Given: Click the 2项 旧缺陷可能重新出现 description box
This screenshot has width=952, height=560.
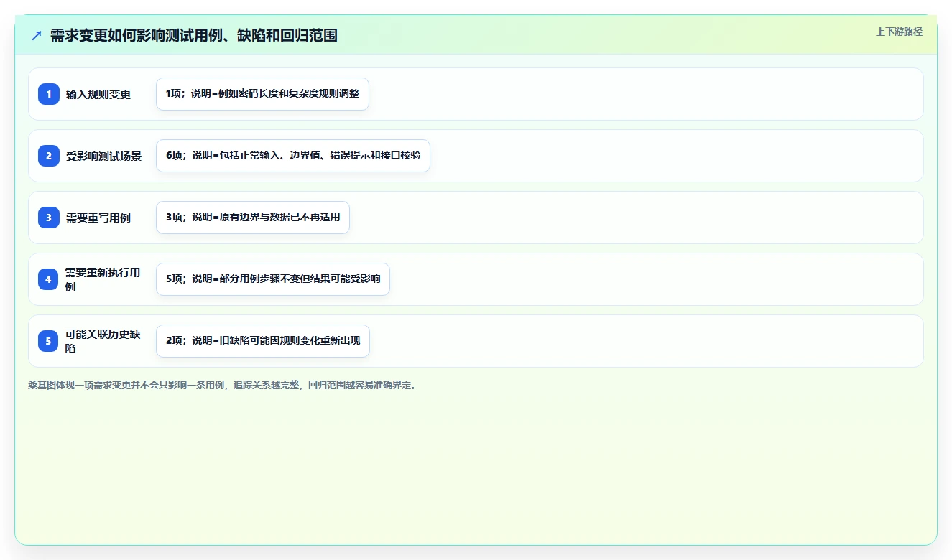Looking at the screenshot, I should coord(263,341).
